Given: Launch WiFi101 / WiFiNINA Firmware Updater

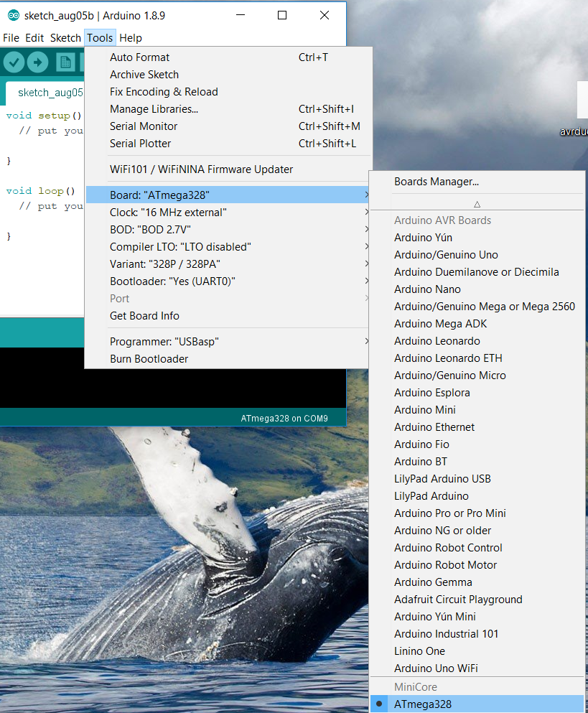Looking at the screenshot, I should coord(227,169).
